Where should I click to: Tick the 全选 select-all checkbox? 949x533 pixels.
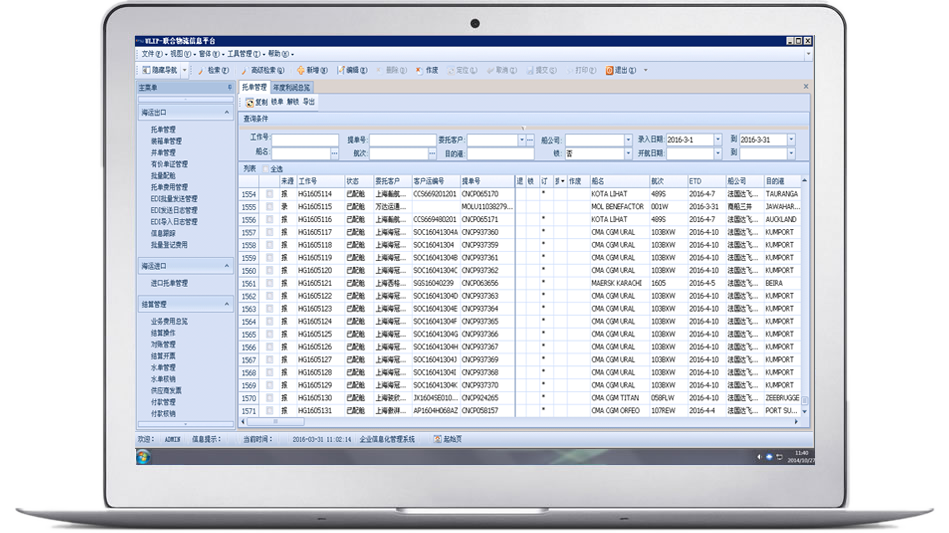pos(265,169)
